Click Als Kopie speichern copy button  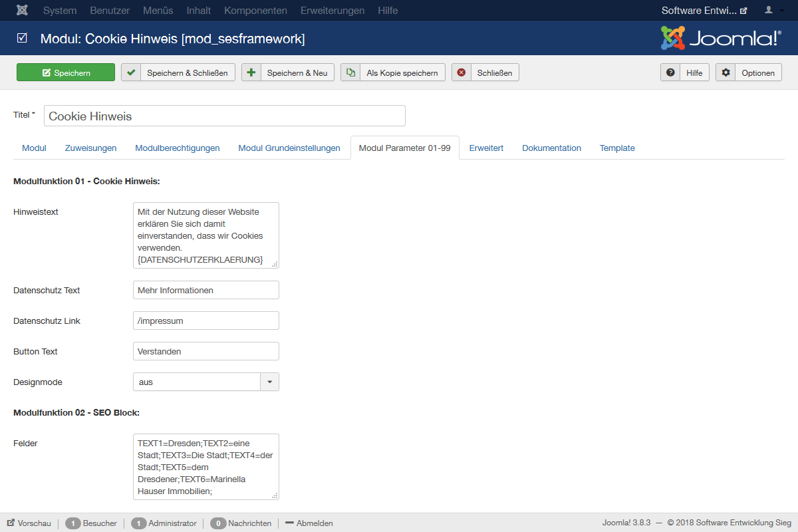point(393,72)
